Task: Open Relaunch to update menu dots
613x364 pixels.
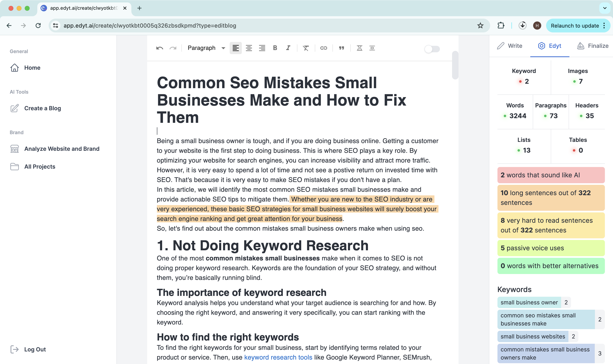Action: 604,26
